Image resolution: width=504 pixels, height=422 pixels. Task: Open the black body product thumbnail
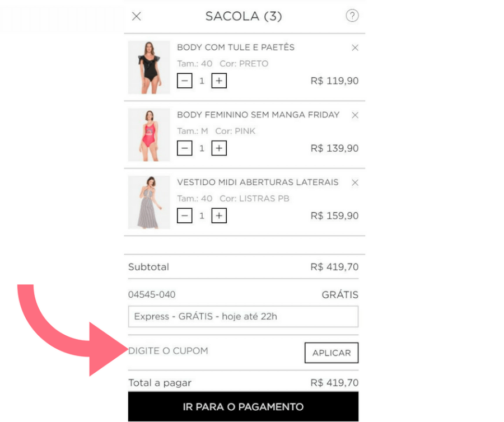(x=149, y=67)
